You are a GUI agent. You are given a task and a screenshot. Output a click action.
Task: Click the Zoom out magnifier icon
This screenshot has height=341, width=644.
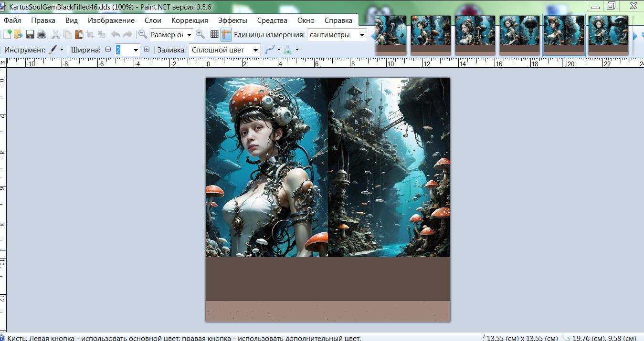(142, 34)
